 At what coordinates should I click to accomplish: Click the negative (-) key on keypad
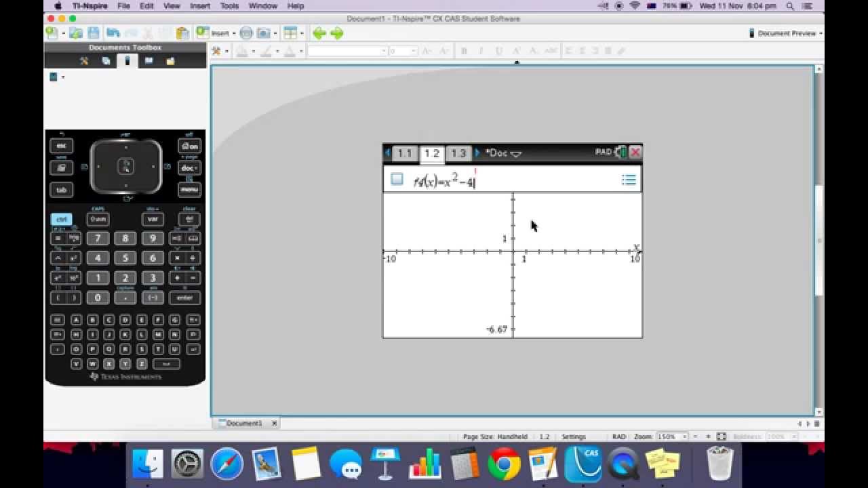coord(153,298)
